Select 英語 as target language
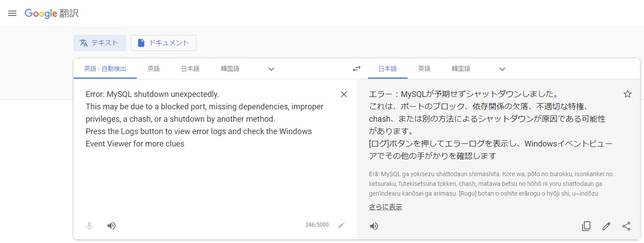Viewport: 644px width, 243px height. pyautogui.click(x=424, y=69)
